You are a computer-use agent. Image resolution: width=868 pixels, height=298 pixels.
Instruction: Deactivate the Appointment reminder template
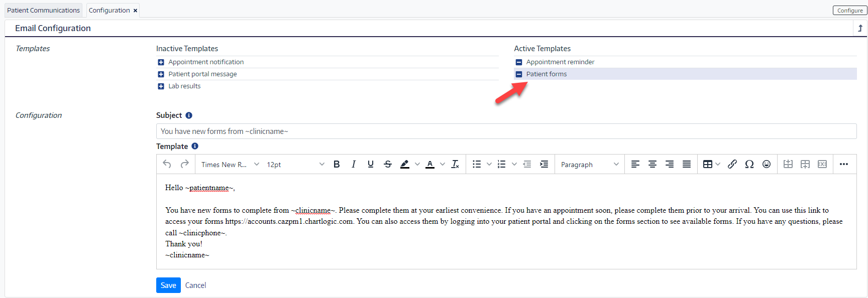[x=519, y=62]
